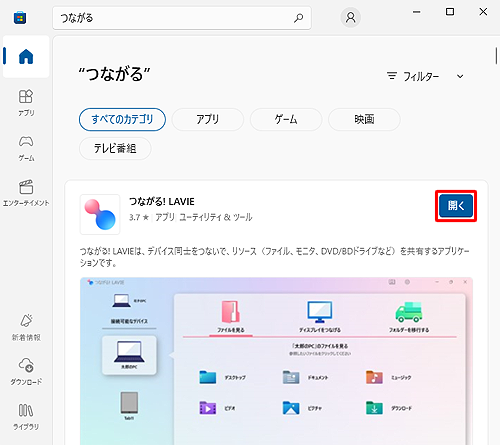The height and width of the screenshot is (445, 500).
Task: Maximize the Microsoft Store window
Action: coord(450,12)
